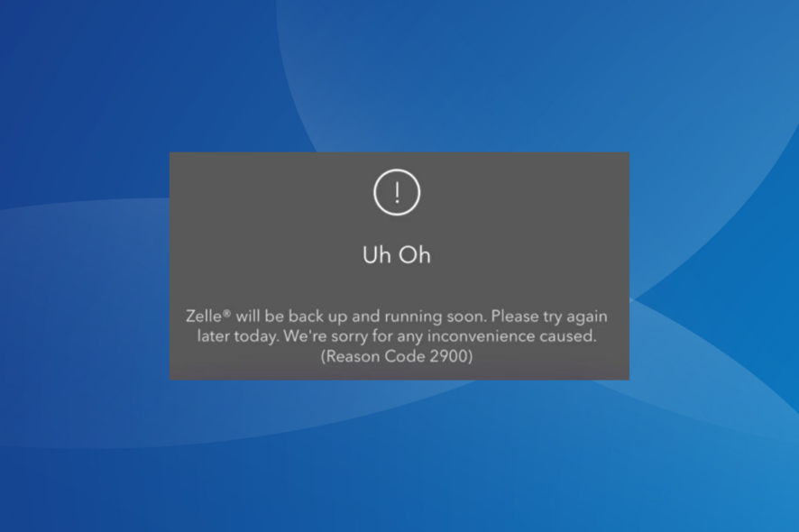Click the word "Zelle" in the message
Screen dimensions: 799x532
pos(204,316)
